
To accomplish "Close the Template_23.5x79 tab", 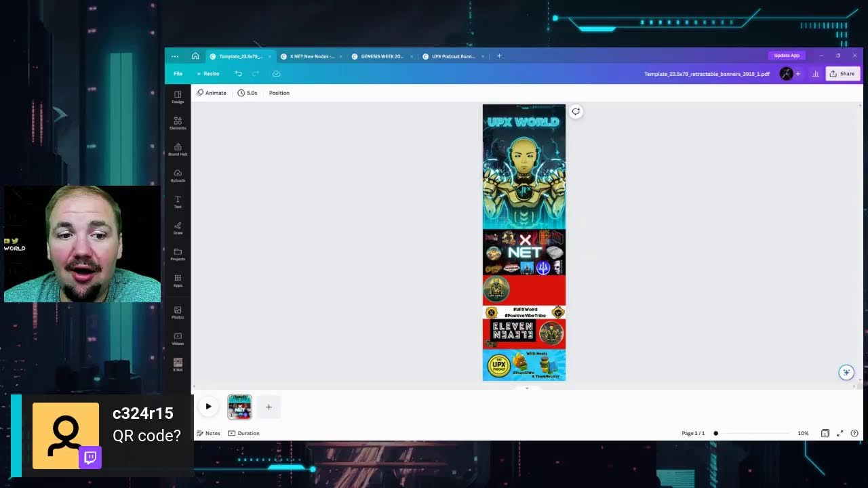I will pos(269,56).
